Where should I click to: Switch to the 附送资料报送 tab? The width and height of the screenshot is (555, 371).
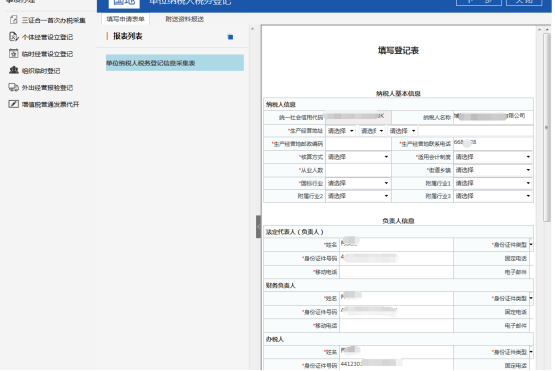[x=184, y=19]
